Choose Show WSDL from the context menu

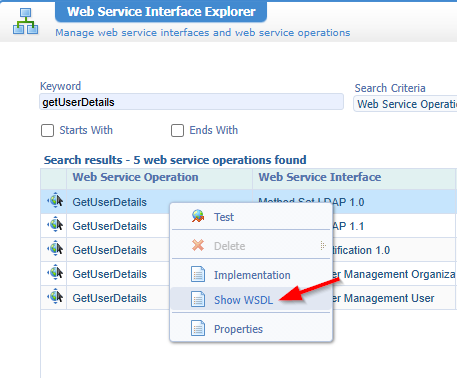[251, 299]
